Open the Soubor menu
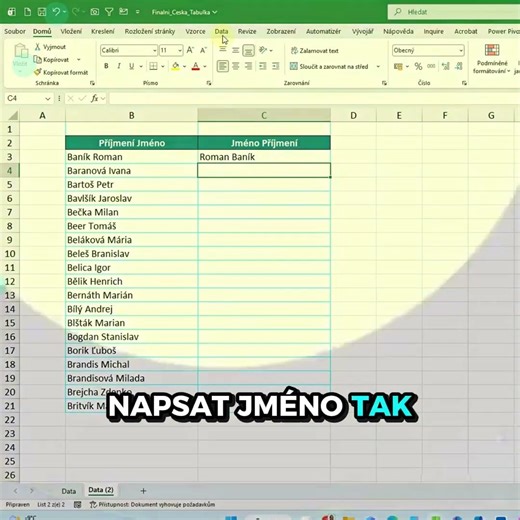Viewport: 520px width, 520px height. (x=15, y=31)
